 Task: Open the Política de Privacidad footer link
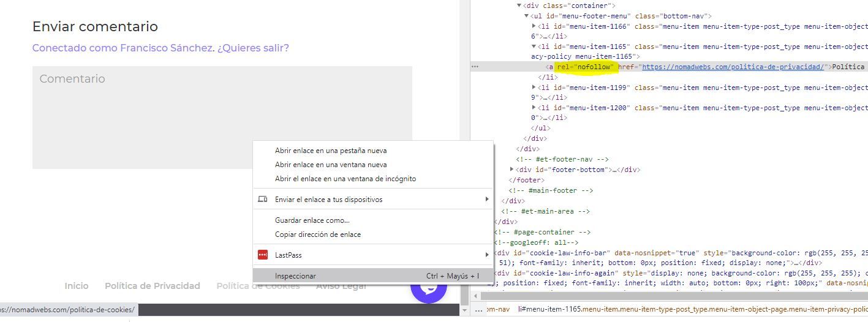pos(153,286)
